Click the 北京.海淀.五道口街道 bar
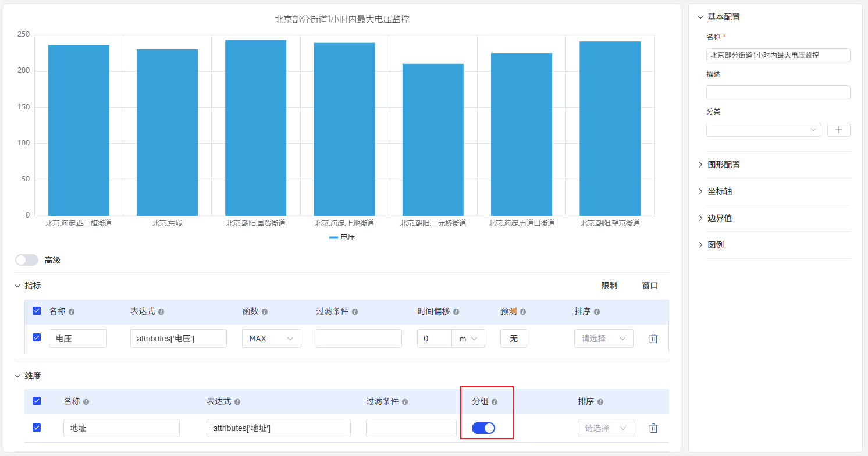This screenshot has width=868, height=456. click(x=521, y=134)
